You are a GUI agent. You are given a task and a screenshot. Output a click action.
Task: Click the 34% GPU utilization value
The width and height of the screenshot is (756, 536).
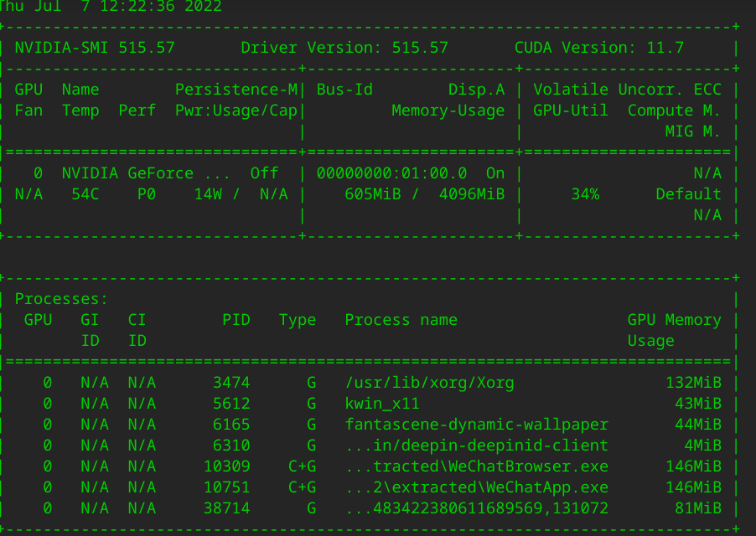click(585, 194)
